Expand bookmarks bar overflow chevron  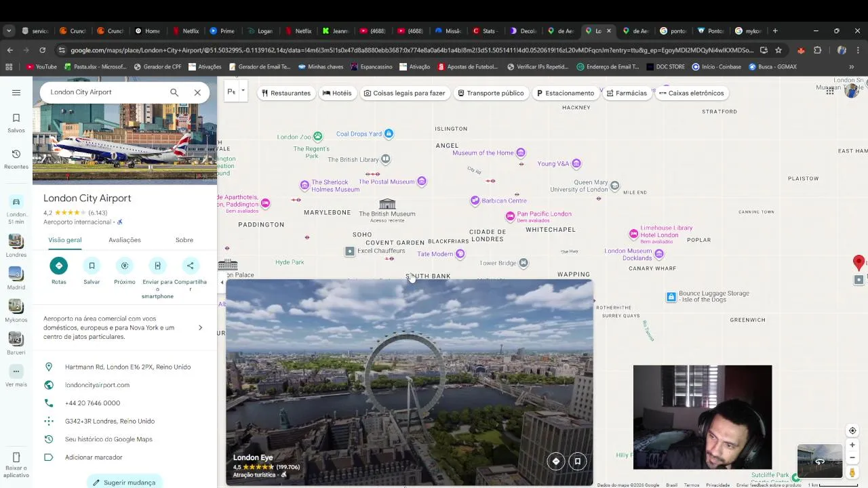click(x=852, y=66)
